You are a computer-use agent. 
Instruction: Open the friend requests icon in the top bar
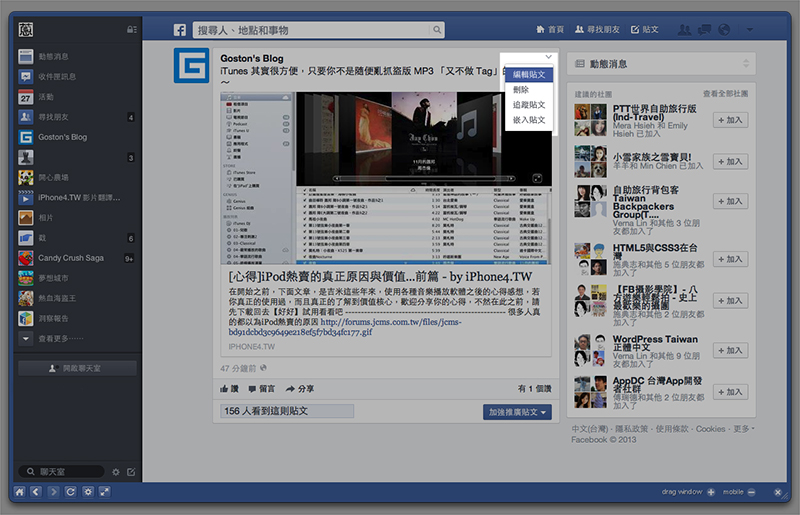[684, 30]
